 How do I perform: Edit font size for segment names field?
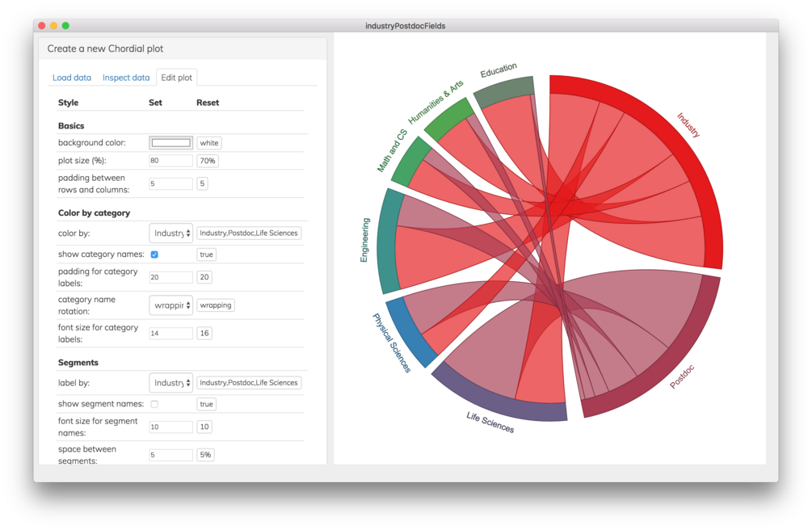click(171, 427)
